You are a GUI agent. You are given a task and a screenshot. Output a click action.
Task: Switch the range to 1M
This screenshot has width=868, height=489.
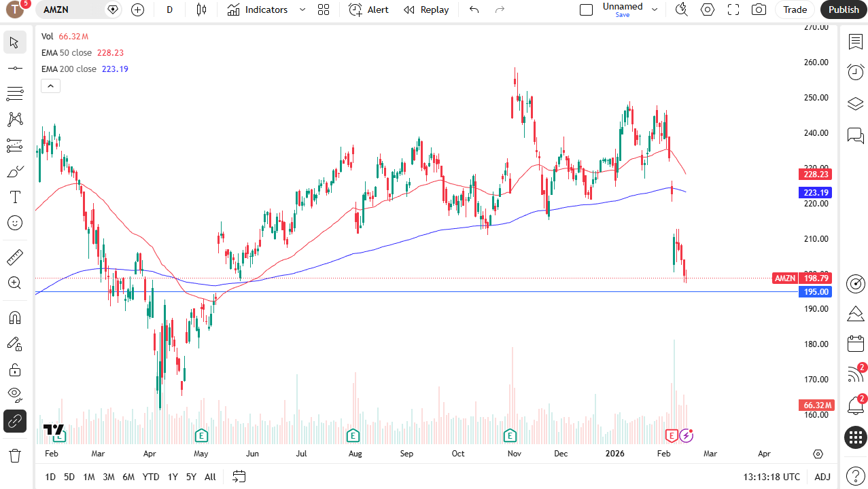pos(89,477)
